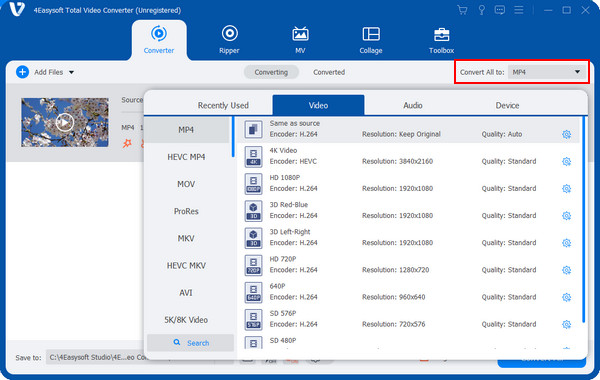This screenshot has width=600, height=380.
Task: Open the Collage tab
Action: pos(371,40)
